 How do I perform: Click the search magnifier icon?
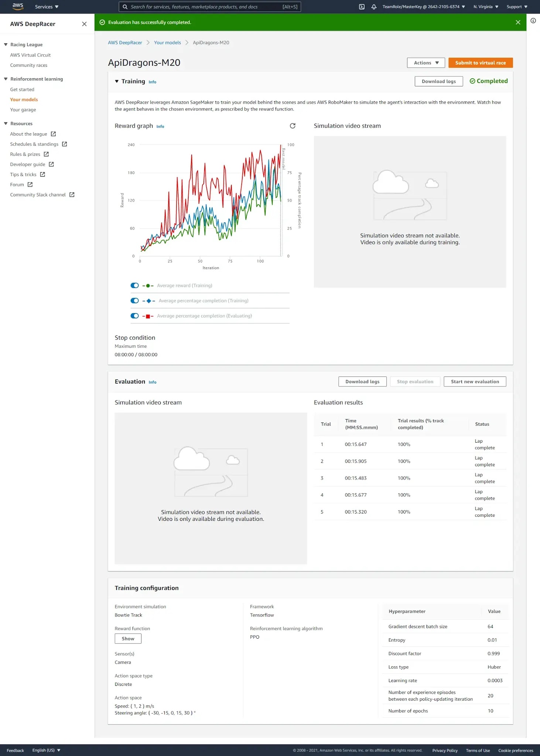[x=125, y=7]
